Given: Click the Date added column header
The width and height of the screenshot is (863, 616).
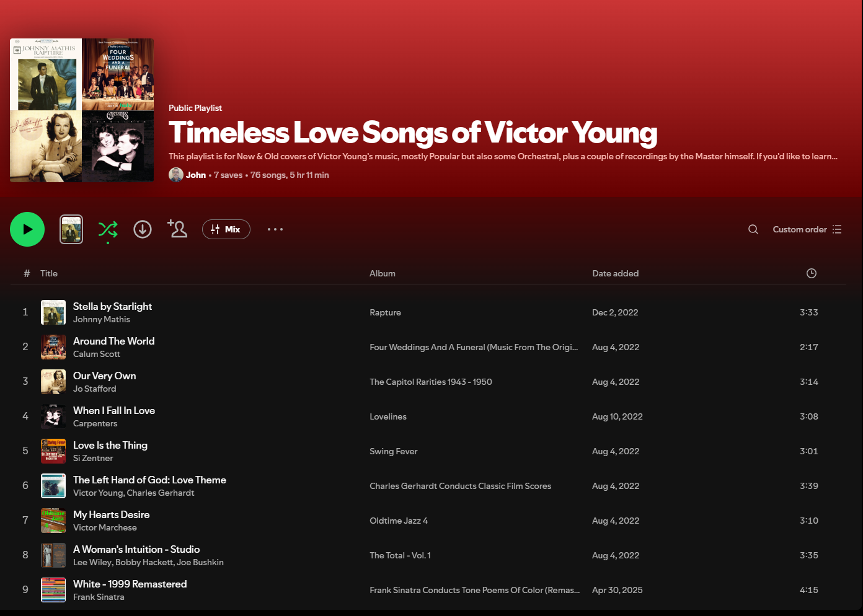Looking at the screenshot, I should coord(615,273).
